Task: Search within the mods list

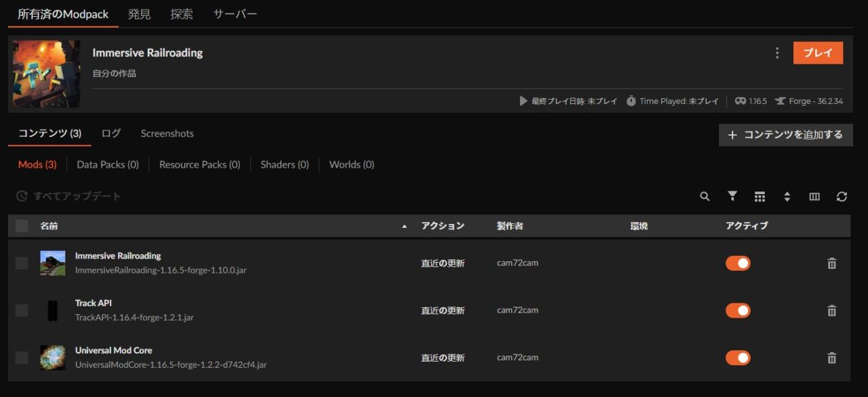Action: click(705, 196)
